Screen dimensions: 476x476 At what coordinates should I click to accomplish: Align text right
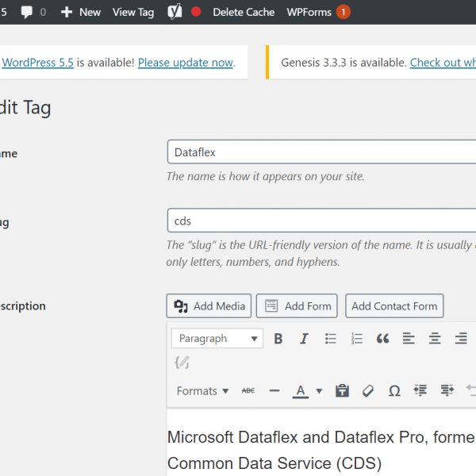pyautogui.click(x=461, y=338)
